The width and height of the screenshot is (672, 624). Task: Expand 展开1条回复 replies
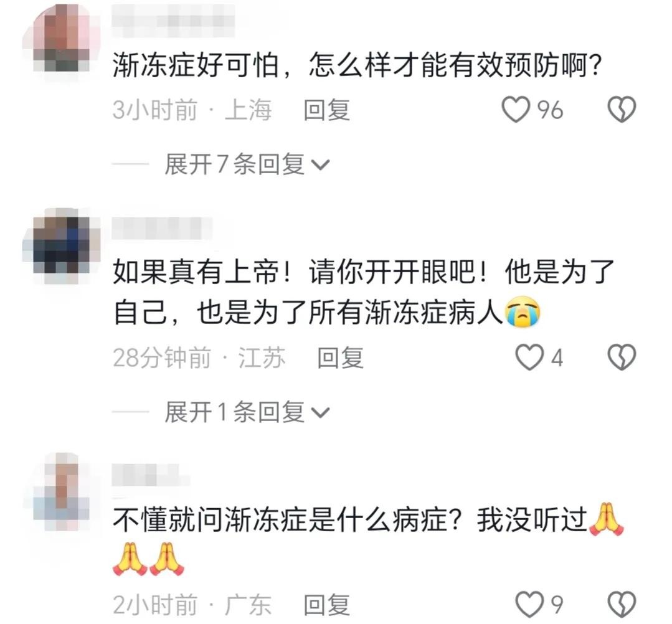[x=247, y=412]
